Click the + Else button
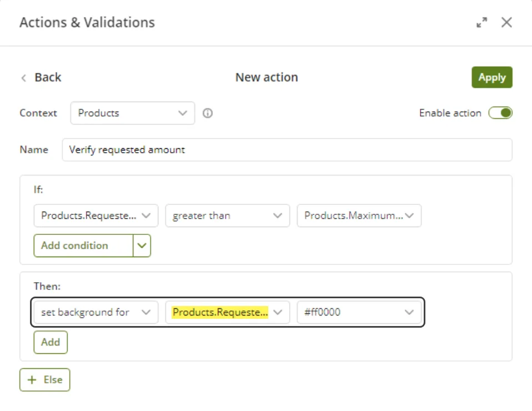532x411 pixels. click(45, 380)
